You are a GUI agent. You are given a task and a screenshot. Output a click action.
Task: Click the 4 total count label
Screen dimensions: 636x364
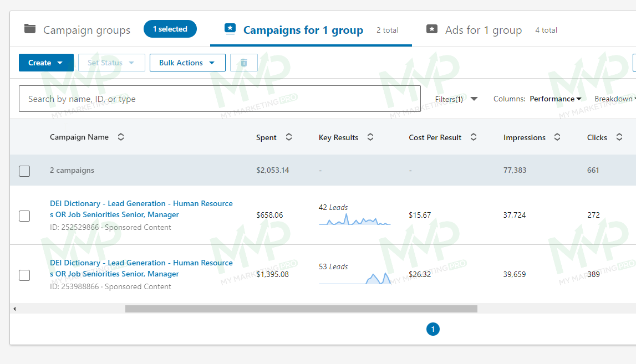(546, 30)
